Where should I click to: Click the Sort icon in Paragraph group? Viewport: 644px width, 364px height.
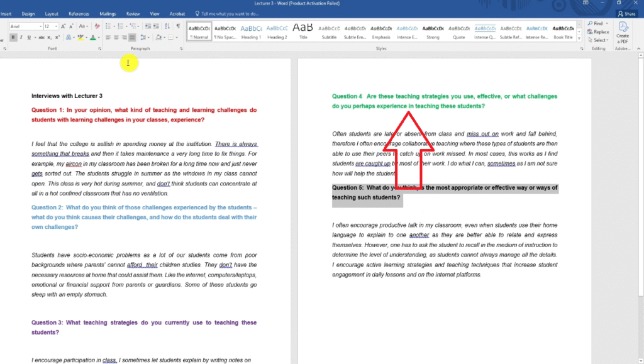(167, 26)
